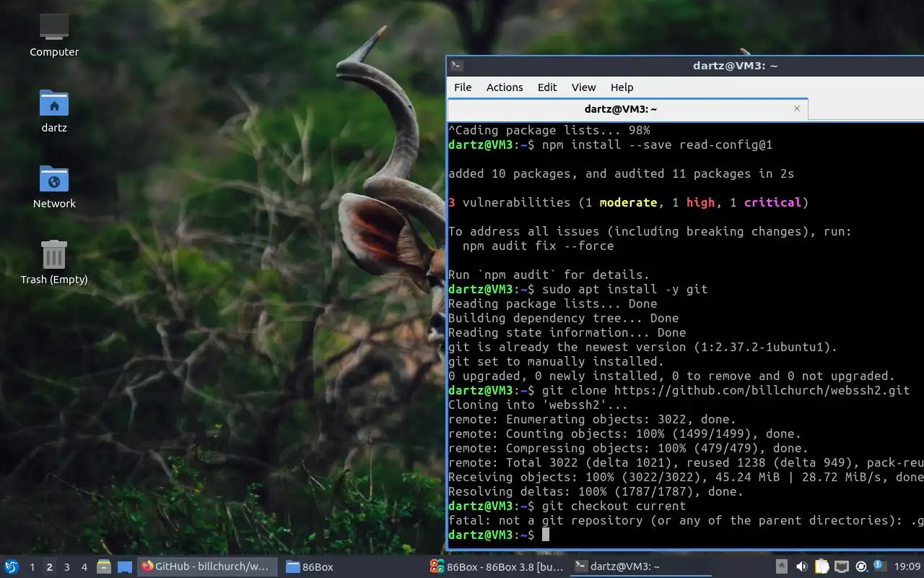Switch to virtual desktop 1

pos(32,567)
